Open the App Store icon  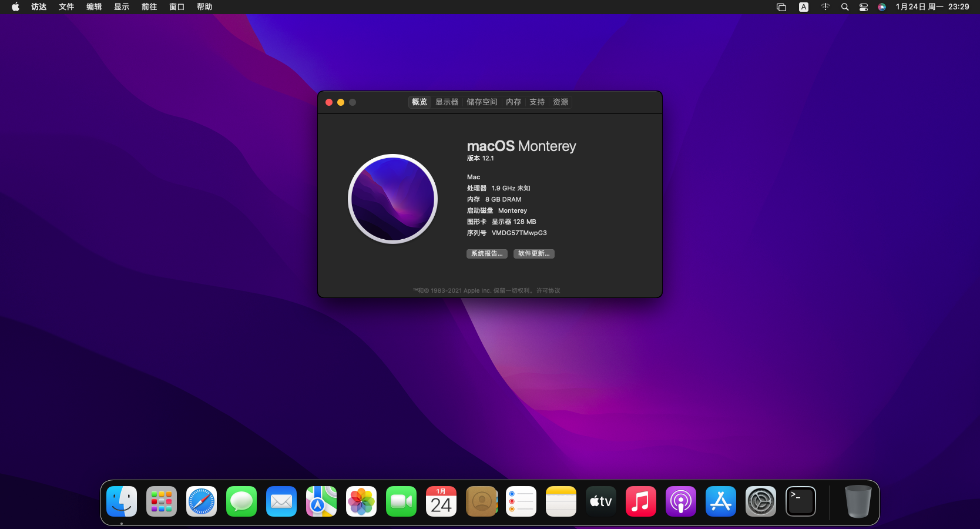pos(721,501)
